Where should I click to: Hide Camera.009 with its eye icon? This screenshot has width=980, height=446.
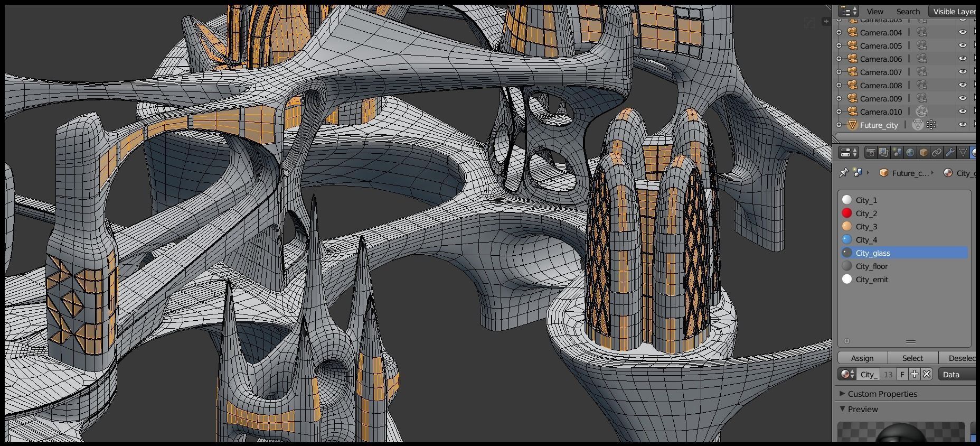point(963,99)
